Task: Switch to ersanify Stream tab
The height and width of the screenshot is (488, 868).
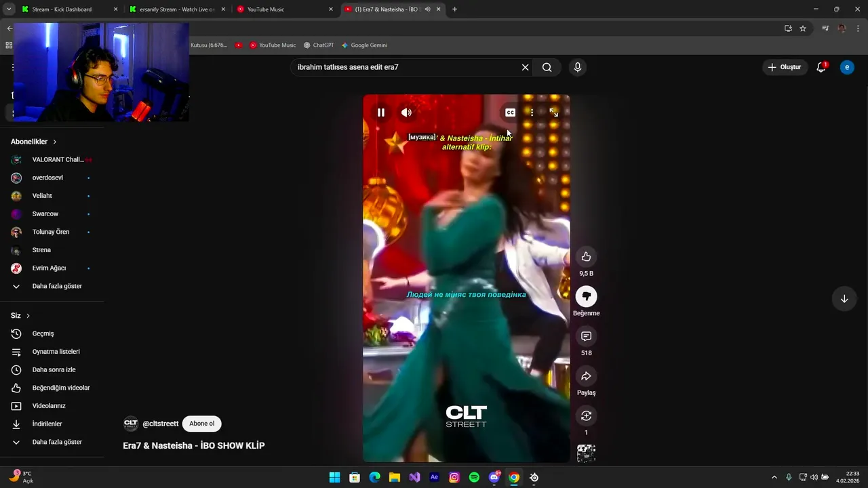Action: coord(176,9)
